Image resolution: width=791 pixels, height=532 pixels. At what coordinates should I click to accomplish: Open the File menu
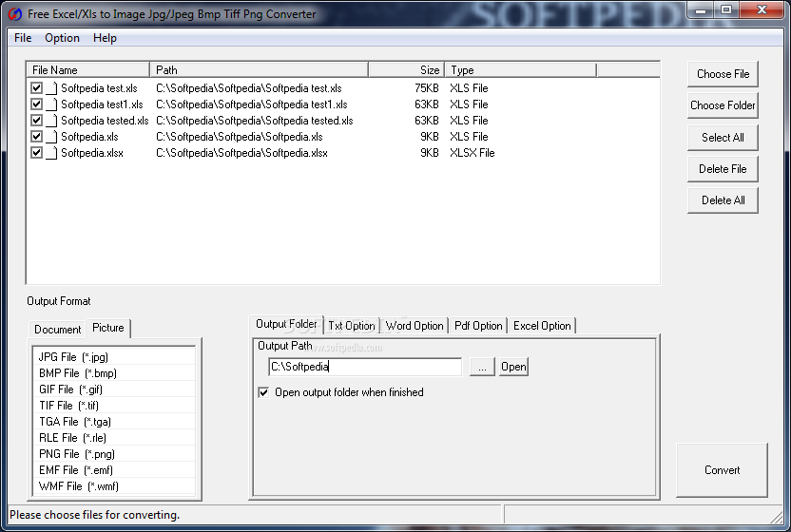23,38
